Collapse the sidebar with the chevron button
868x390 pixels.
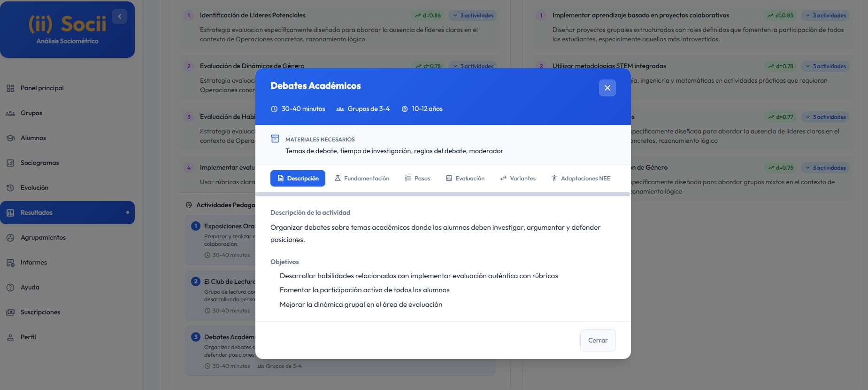120,16
